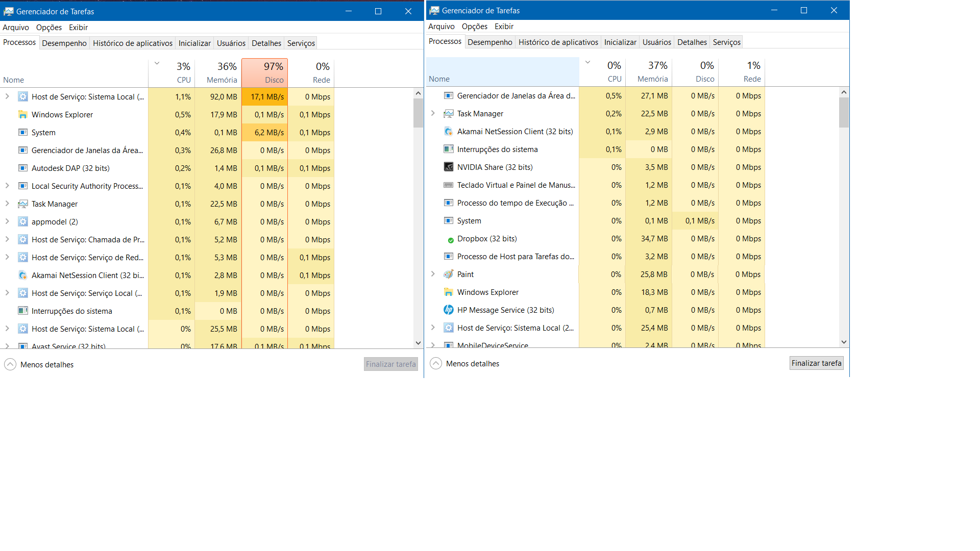Screen dimensions: 980x551
Task: Select Dropbox (32 bits) row
Action: tap(595, 238)
